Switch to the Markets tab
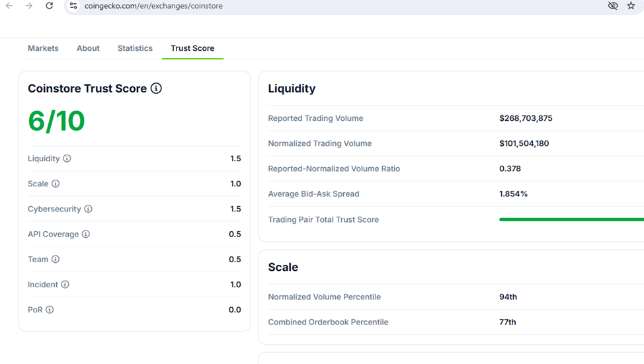The height and width of the screenshot is (364, 644). coord(43,48)
